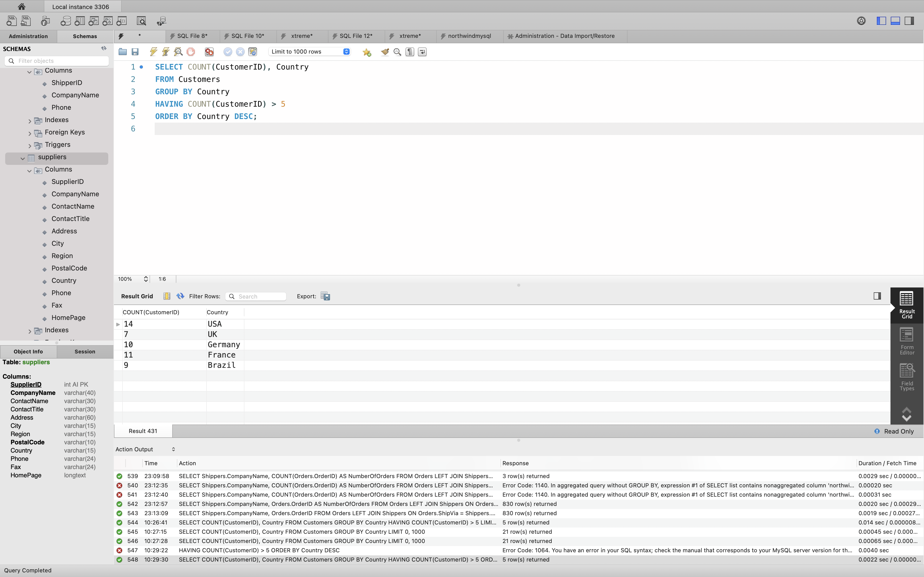The width and height of the screenshot is (924, 577).
Task: Switch to the Administration sidebar tab
Action: point(28,36)
